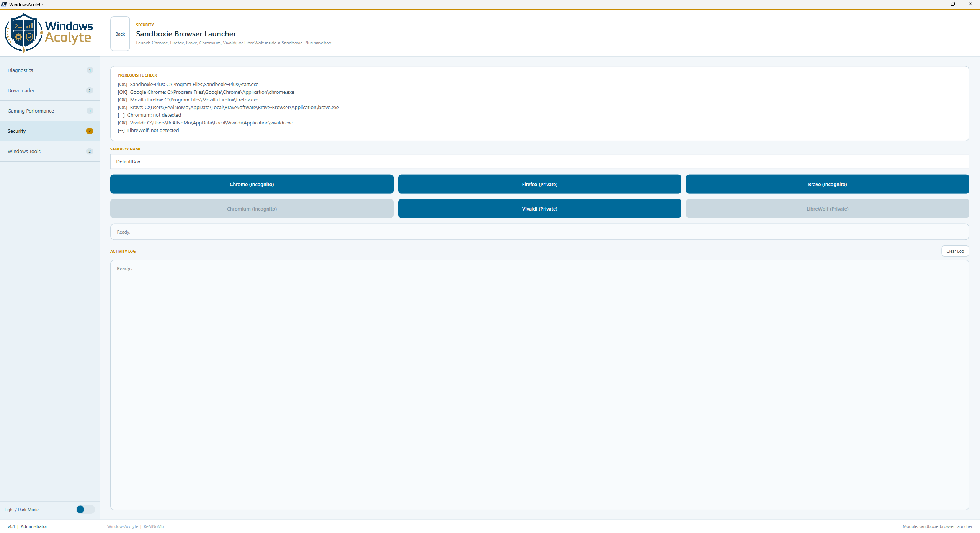Click the Administrator status label
980x533 pixels.
pos(34,526)
